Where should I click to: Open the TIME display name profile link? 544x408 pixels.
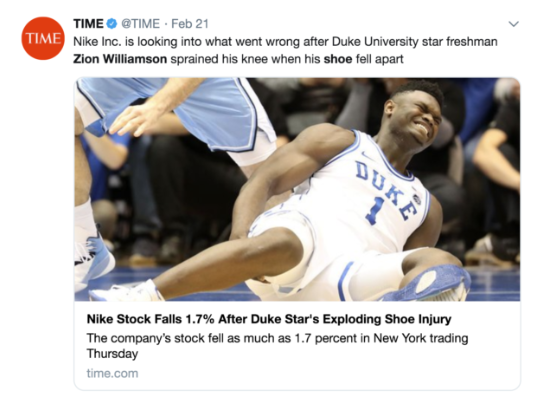point(88,24)
